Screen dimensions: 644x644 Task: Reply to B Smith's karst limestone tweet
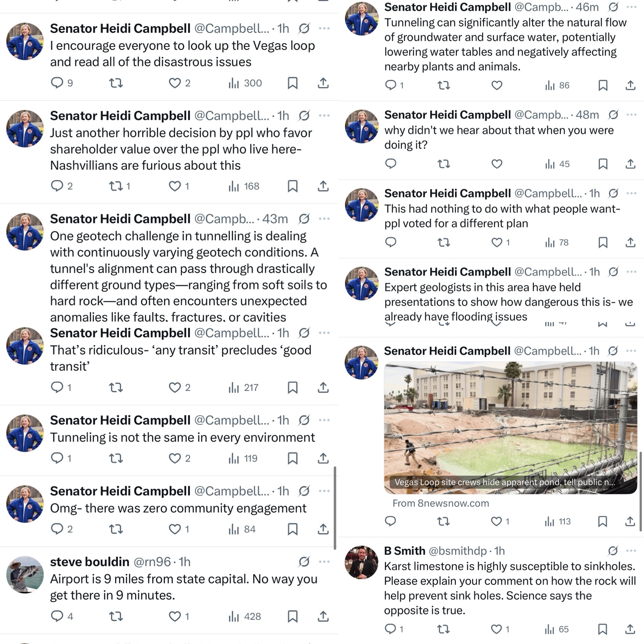click(x=390, y=629)
